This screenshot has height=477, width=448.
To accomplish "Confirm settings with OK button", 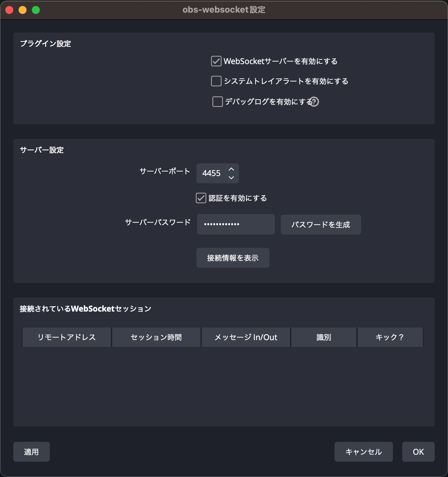I will click(x=418, y=452).
